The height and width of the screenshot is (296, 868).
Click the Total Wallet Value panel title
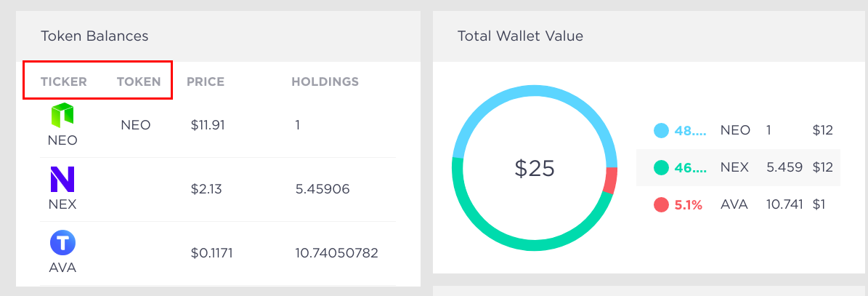[x=520, y=36]
